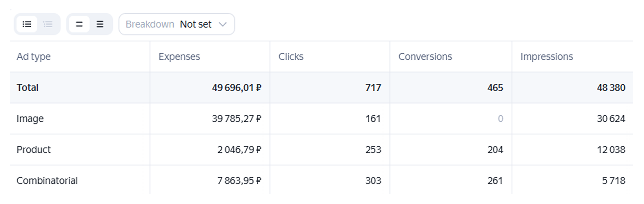Image resolution: width=644 pixels, height=204 pixels.
Task: Click Combinatorial conversions value 261
Action: 495,181
